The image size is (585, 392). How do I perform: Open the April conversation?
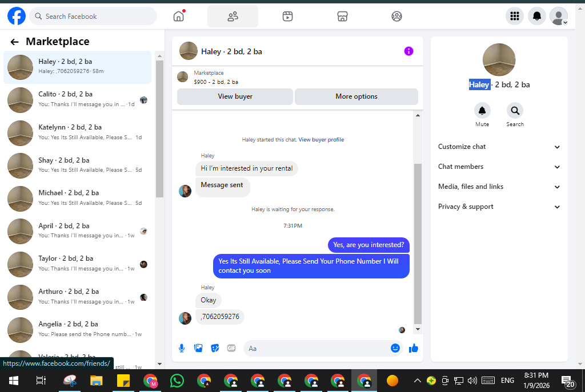click(78, 232)
